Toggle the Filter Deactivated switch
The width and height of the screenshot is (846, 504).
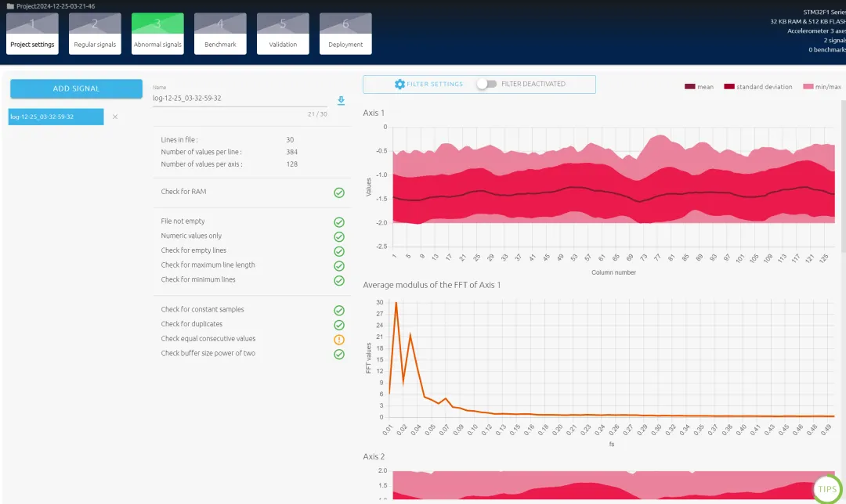486,84
